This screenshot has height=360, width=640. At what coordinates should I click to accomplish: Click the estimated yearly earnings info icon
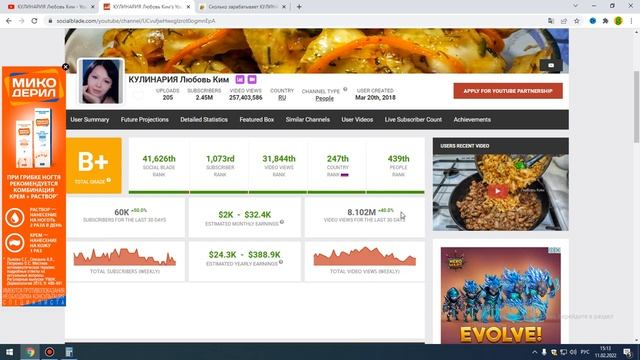tap(281, 262)
